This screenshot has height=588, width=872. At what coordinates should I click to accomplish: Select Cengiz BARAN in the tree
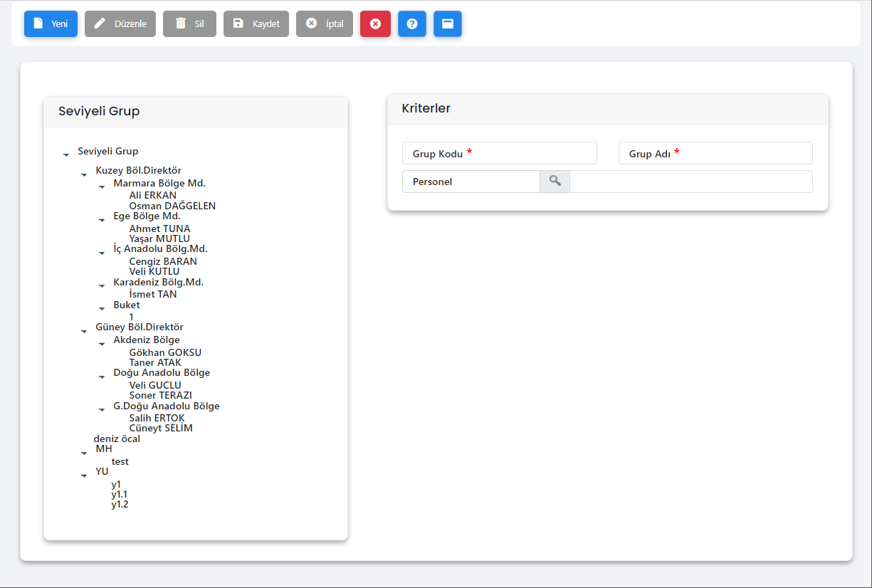163,261
